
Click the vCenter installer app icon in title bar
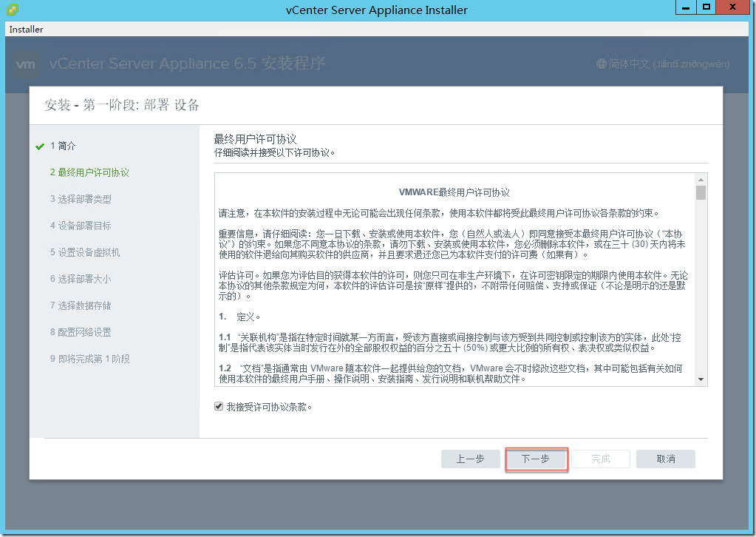pyautogui.click(x=13, y=9)
